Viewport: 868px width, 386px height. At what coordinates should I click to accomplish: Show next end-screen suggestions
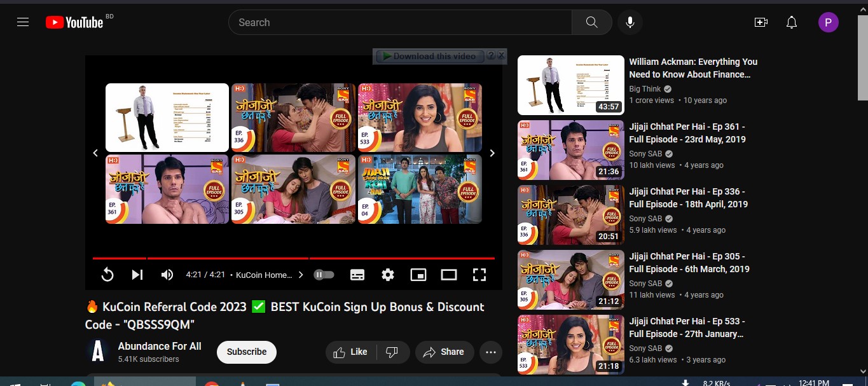(x=492, y=153)
